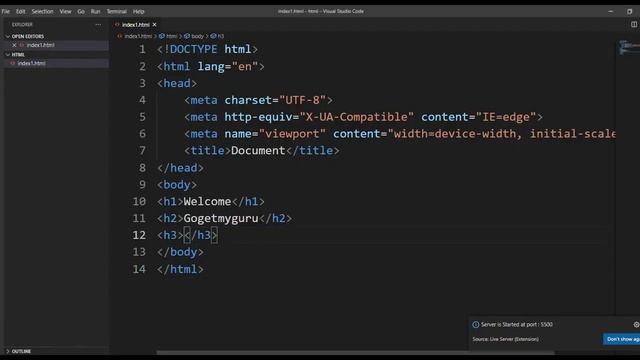
Task: Close index1.html in Open Editors list
Action: click(14, 45)
